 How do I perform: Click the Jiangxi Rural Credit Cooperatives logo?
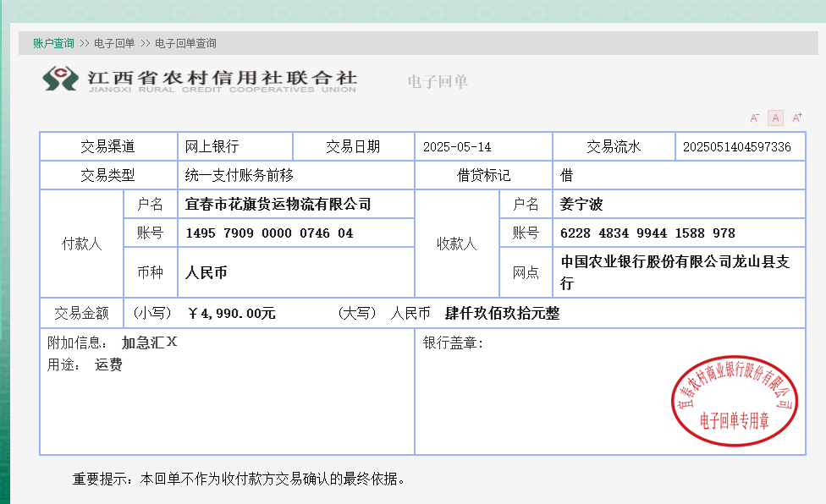(x=200, y=79)
